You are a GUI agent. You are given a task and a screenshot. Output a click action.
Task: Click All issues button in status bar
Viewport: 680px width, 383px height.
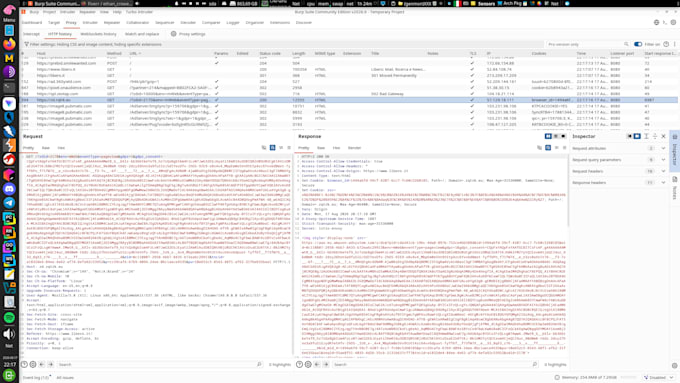65,377
